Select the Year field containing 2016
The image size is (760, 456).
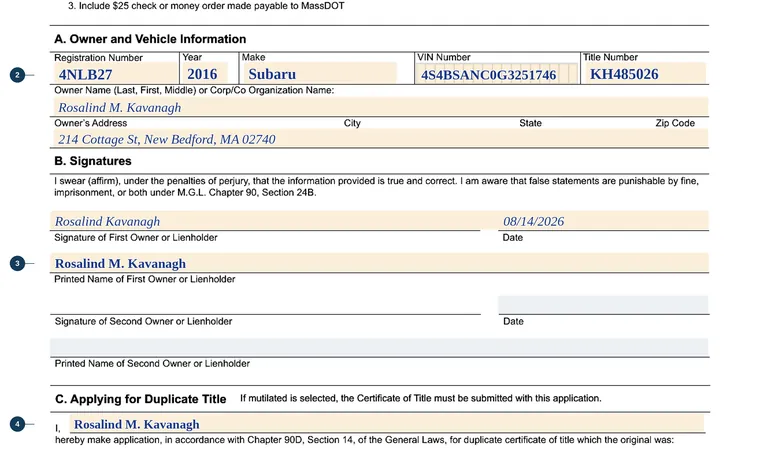coord(204,74)
